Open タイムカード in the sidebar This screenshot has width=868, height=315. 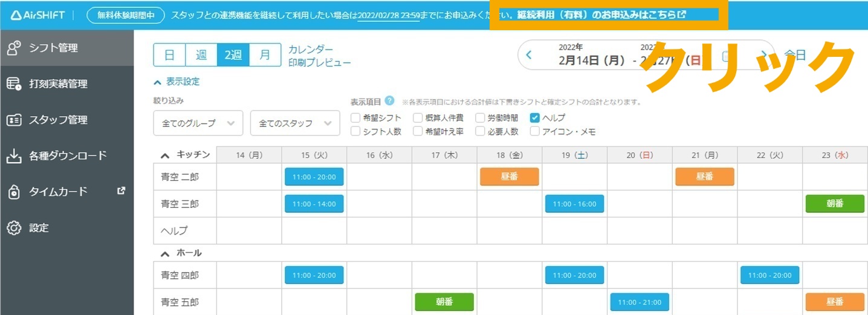58,192
